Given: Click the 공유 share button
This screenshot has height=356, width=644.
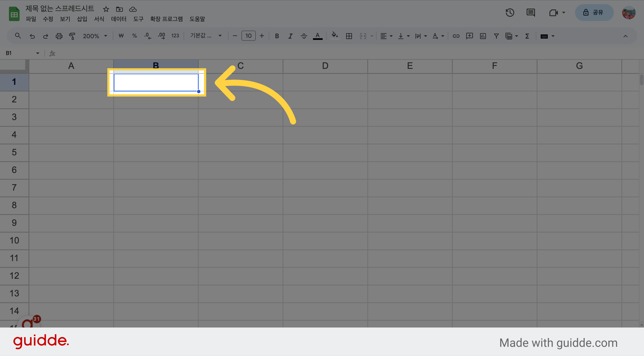Looking at the screenshot, I should coord(594,13).
